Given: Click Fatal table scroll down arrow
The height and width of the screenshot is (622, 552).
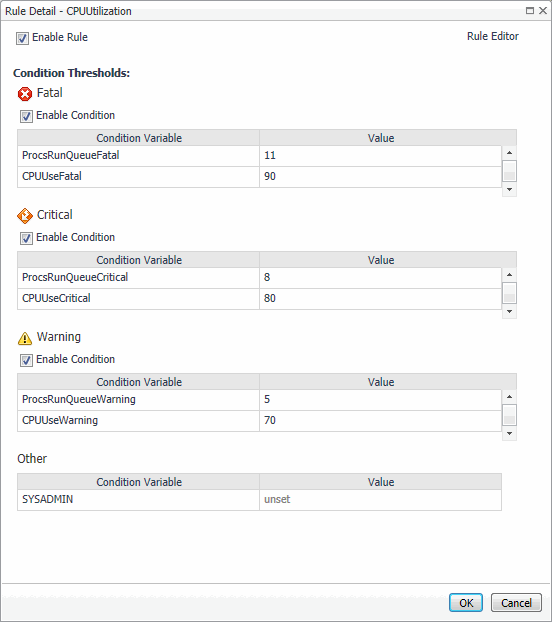Looking at the screenshot, I should pyautogui.click(x=509, y=190).
